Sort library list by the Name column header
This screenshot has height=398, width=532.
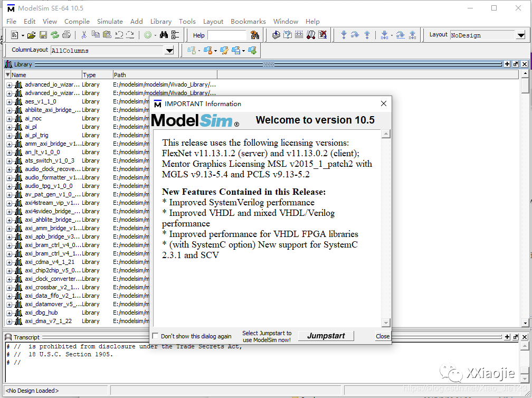click(x=46, y=74)
